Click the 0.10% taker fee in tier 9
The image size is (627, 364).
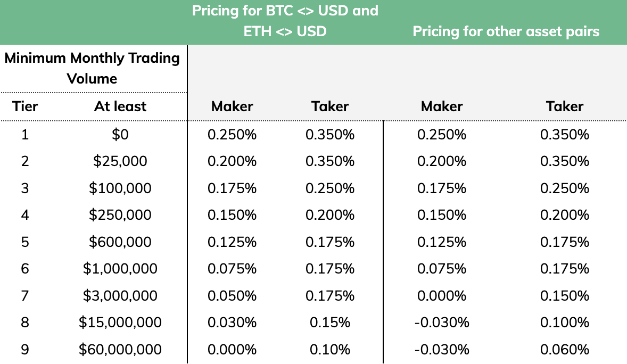tap(330, 349)
